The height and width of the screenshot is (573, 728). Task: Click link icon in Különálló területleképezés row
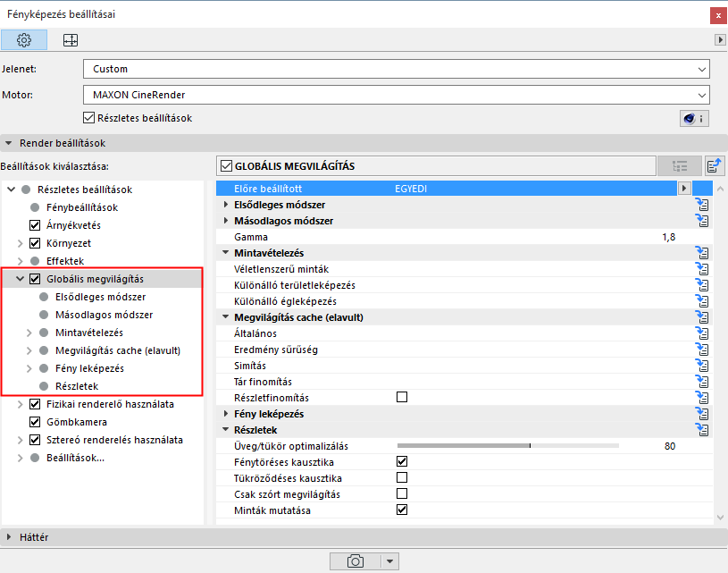coord(702,285)
